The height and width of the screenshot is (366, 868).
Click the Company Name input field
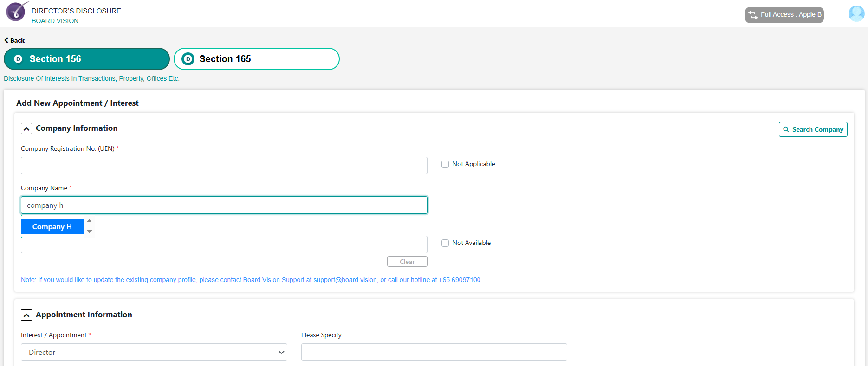pos(224,205)
